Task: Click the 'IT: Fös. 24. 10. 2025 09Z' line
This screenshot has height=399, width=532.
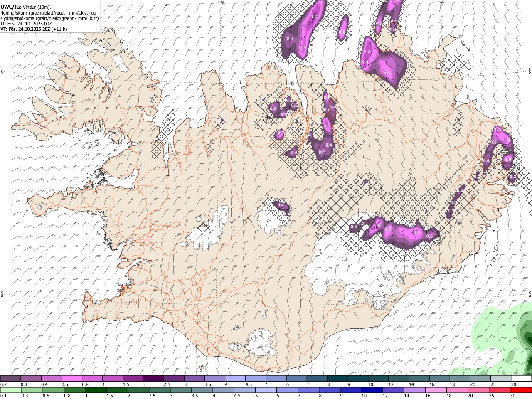Action: [26, 24]
